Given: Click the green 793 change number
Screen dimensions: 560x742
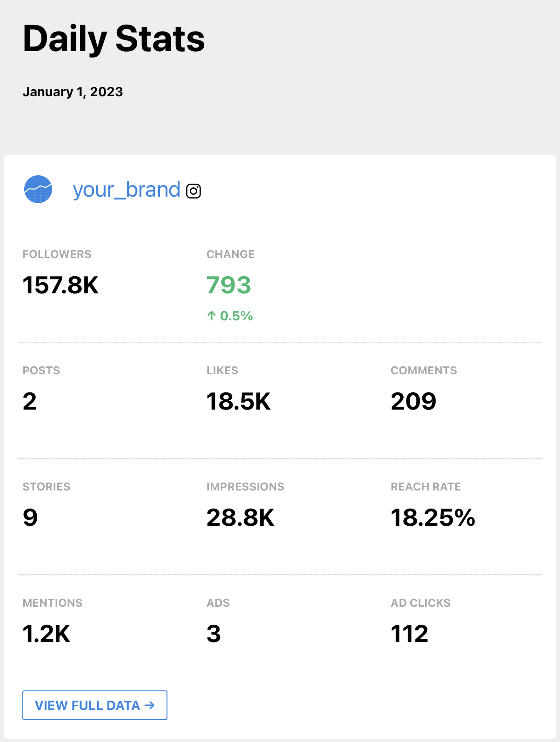Looking at the screenshot, I should pos(229,285).
